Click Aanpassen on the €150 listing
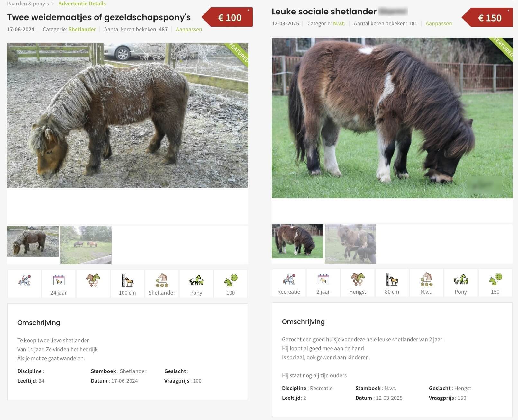 (x=439, y=23)
